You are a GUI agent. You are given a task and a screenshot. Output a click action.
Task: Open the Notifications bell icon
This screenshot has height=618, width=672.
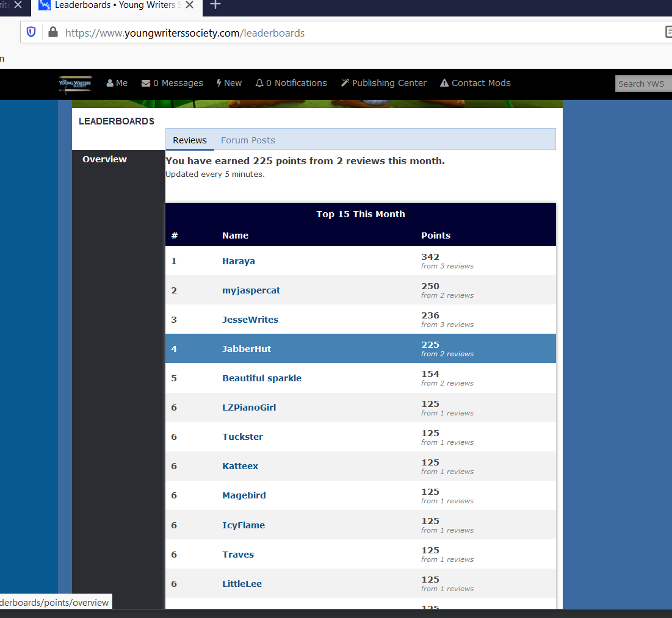259,83
